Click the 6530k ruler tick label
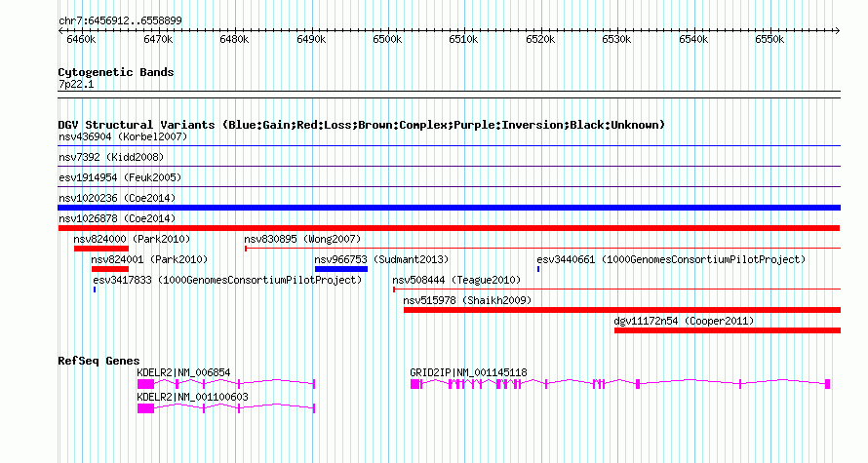 (x=616, y=39)
